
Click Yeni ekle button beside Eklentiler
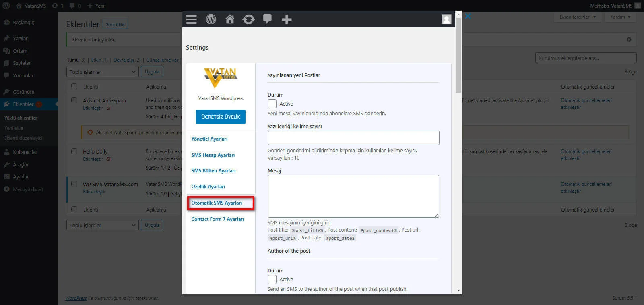click(115, 24)
